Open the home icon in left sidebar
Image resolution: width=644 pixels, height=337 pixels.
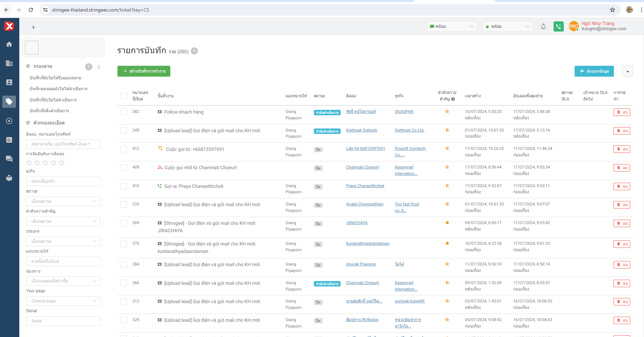pos(9,44)
